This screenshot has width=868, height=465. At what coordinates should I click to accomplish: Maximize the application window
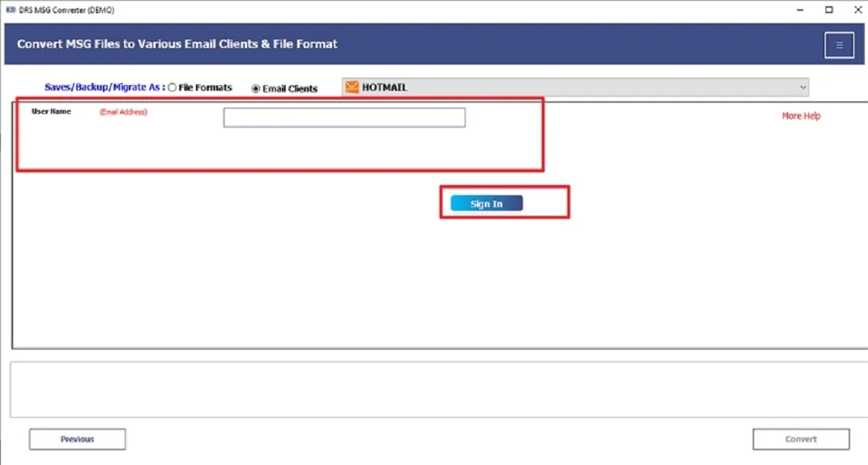coord(829,9)
